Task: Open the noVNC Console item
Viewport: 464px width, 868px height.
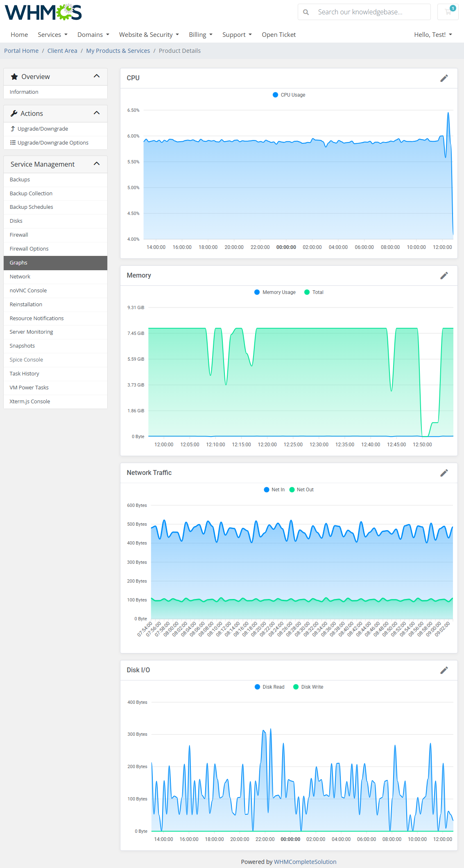Action: tap(55, 291)
